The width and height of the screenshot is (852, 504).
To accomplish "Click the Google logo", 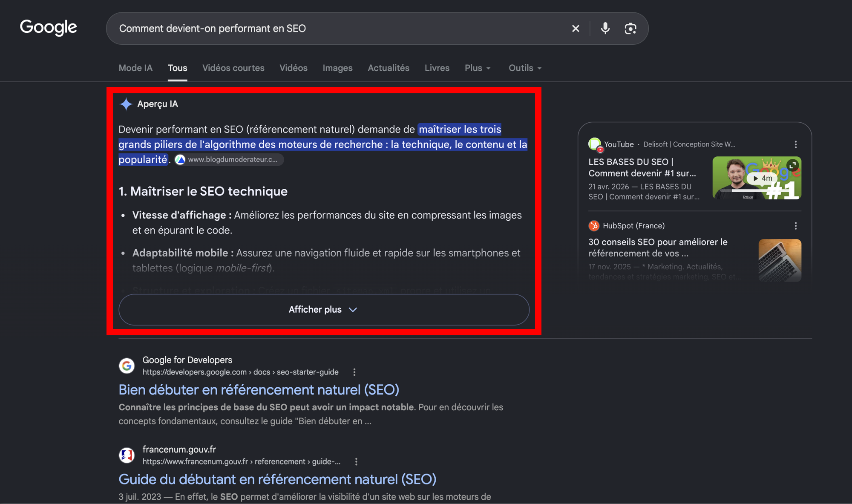I will pos(49,28).
